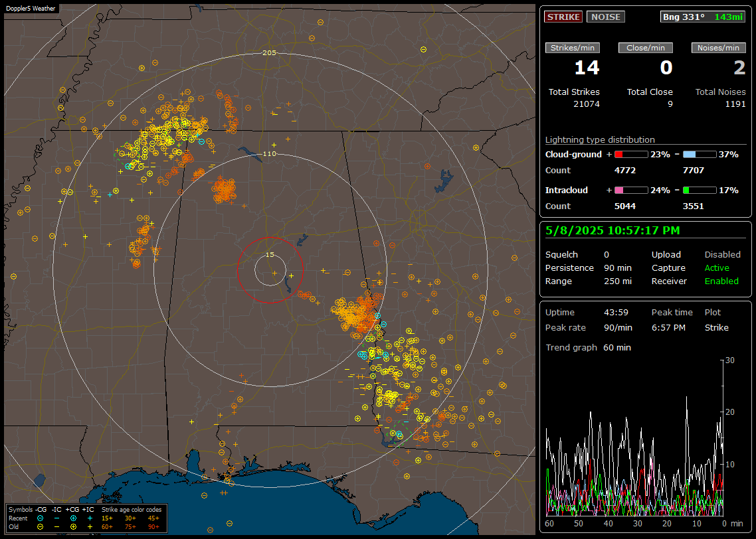This screenshot has height=539, width=756.
Task: Click the Peak rate value 90/min
Action: [x=618, y=327]
